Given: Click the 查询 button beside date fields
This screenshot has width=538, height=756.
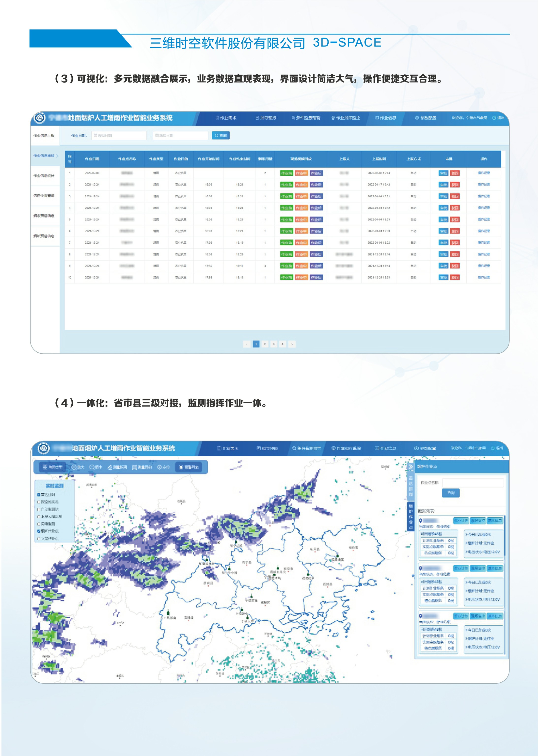Looking at the screenshot, I should click(x=221, y=136).
